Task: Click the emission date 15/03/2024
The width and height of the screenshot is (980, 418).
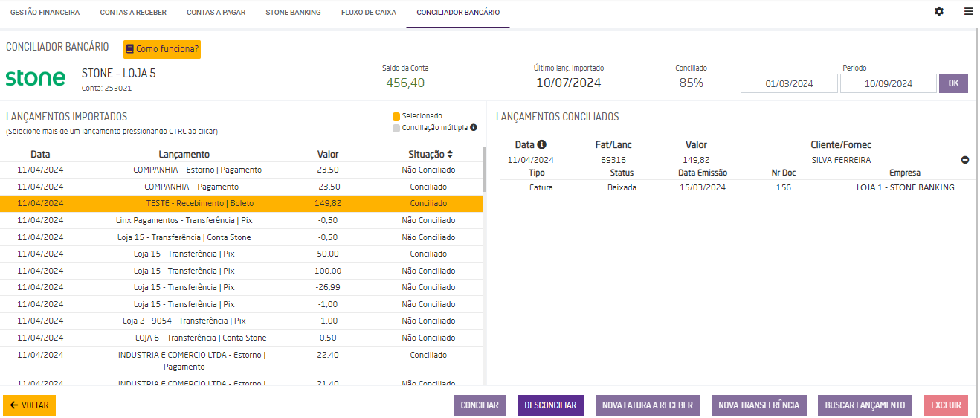Action: (703, 187)
